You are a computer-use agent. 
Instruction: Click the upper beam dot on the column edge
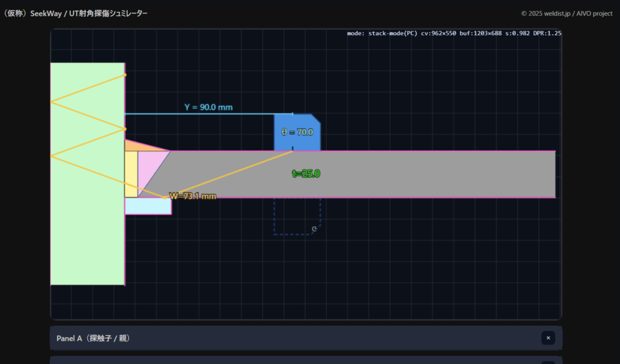pyautogui.click(x=125, y=75)
